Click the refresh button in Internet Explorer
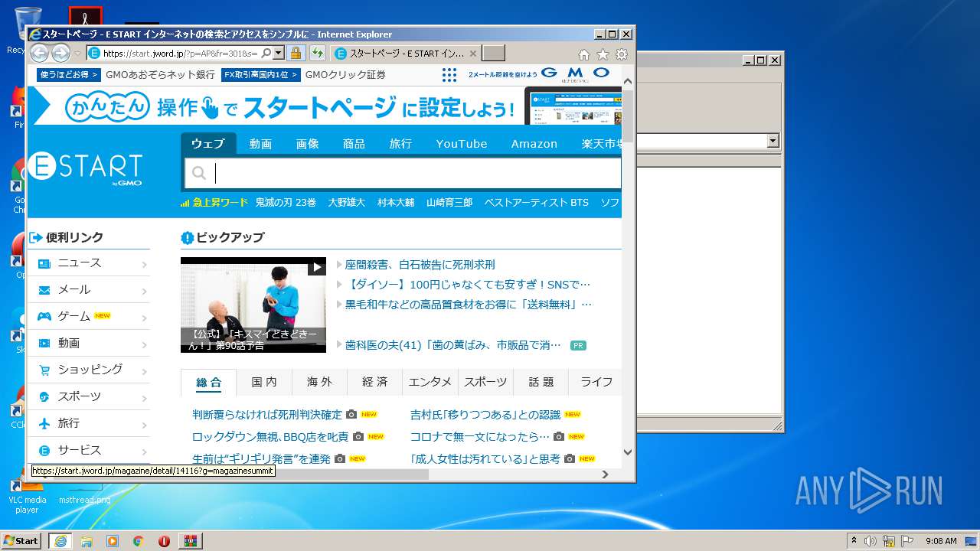This screenshot has height=551, width=980. click(317, 53)
